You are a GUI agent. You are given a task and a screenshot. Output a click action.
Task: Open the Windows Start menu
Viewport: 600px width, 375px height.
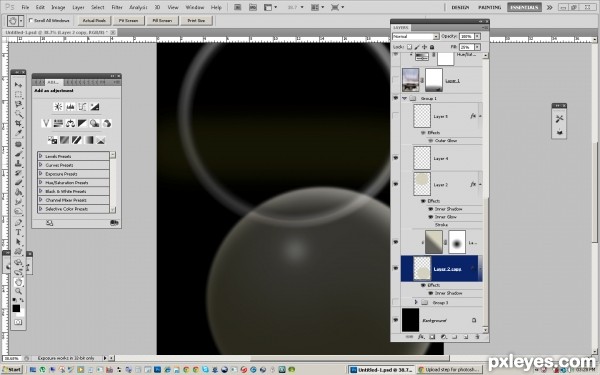12,370
